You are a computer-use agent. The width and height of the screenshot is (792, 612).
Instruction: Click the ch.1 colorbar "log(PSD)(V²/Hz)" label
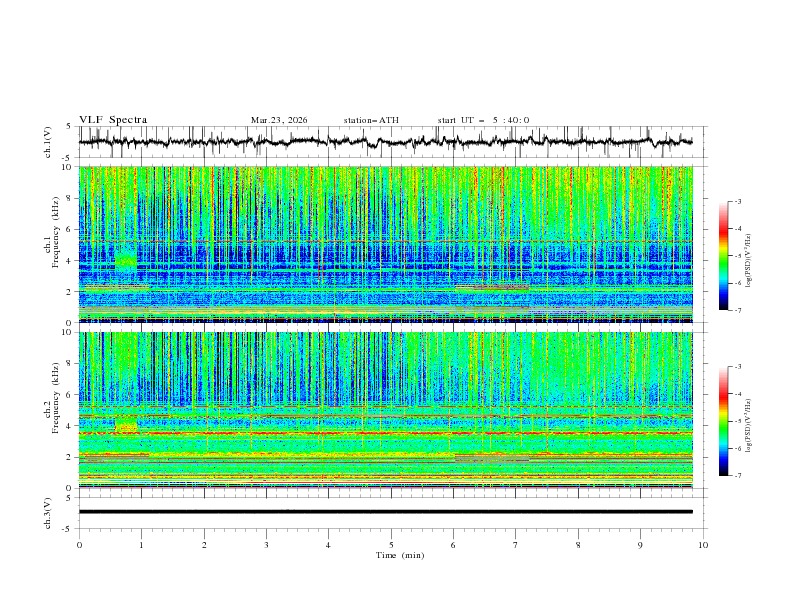pyautogui.click(x=749, y=261)
